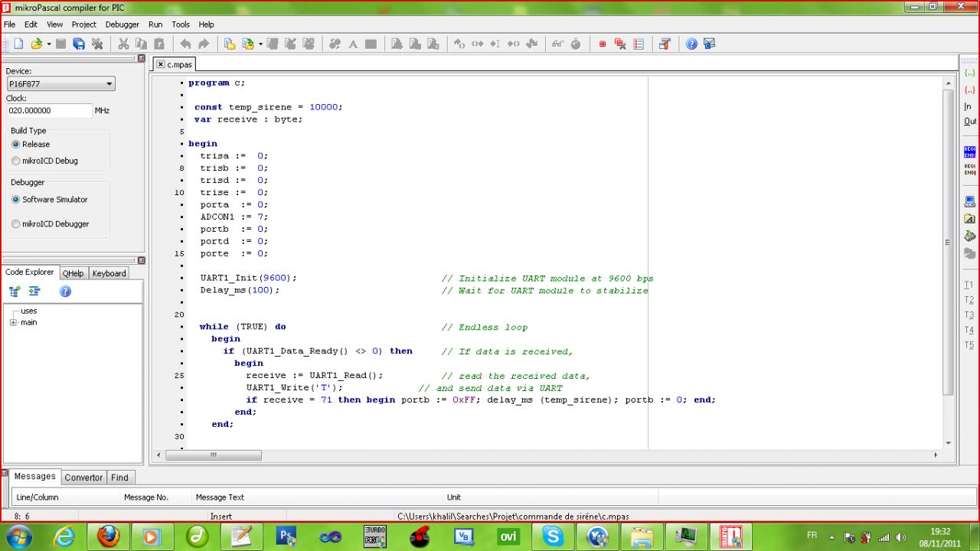
Task: Open the Device P16F877 dropdown
Action: 109,84
